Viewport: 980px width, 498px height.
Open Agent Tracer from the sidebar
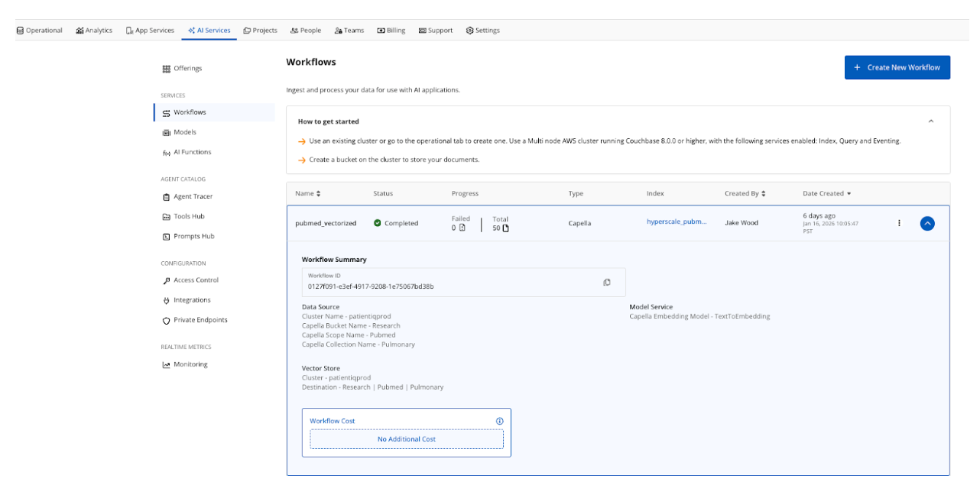pyautogui.click(x=193, y=196)
